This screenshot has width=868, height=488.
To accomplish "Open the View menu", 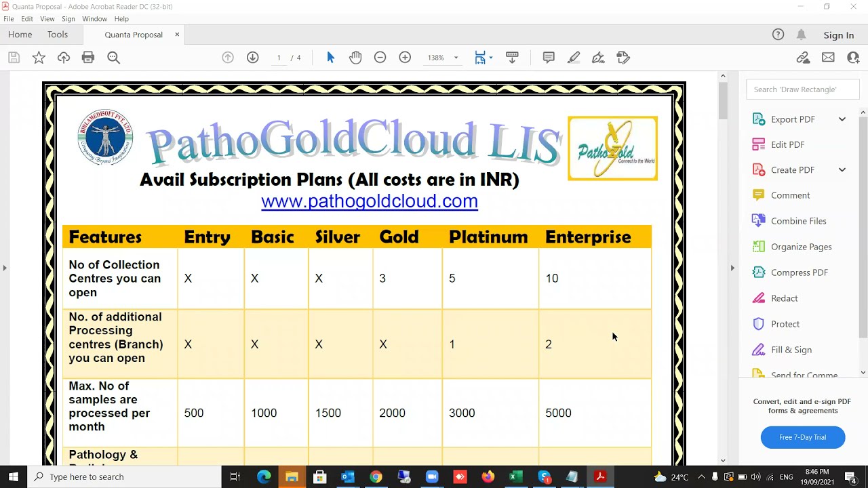I will coord(47,19).
